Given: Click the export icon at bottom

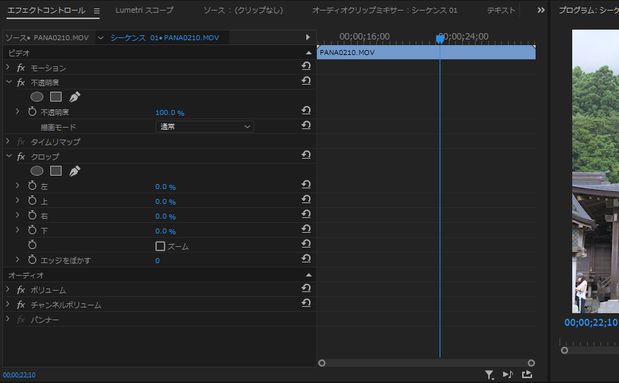Looking at the screenshot, I should click(x=527, y=374).
